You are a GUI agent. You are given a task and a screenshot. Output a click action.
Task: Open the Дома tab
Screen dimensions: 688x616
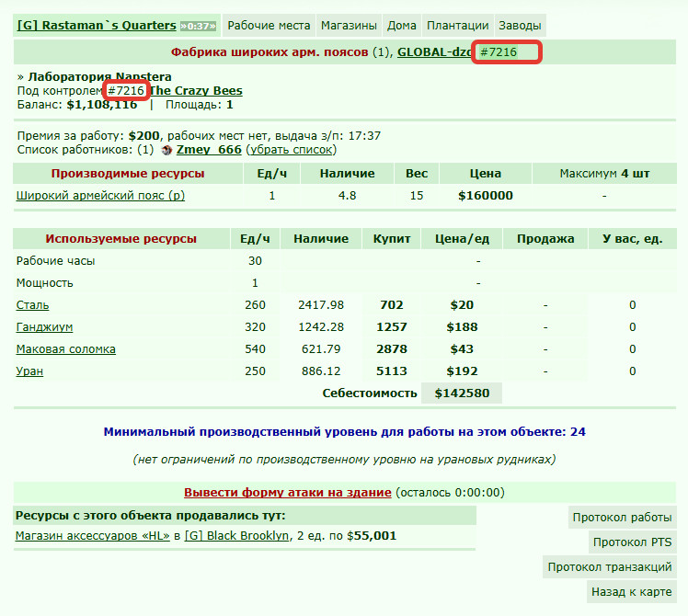tap(401, 26)
